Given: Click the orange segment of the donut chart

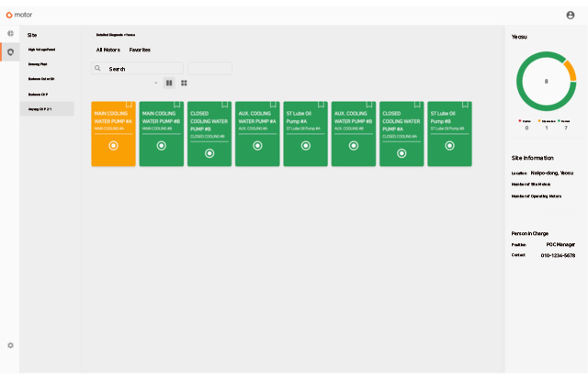Looking at the screenshot, I should (570, 70).
